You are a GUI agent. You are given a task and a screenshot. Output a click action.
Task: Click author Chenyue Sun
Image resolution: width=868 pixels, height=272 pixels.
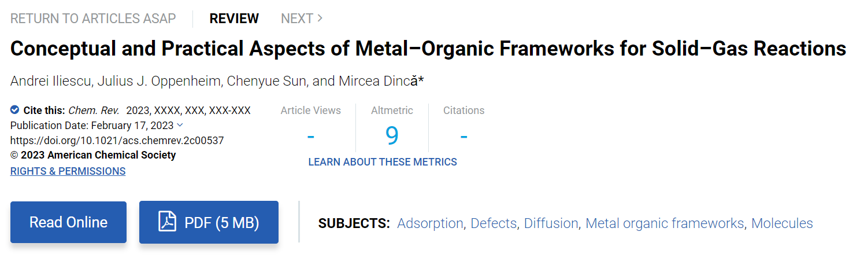click(266, 81)
